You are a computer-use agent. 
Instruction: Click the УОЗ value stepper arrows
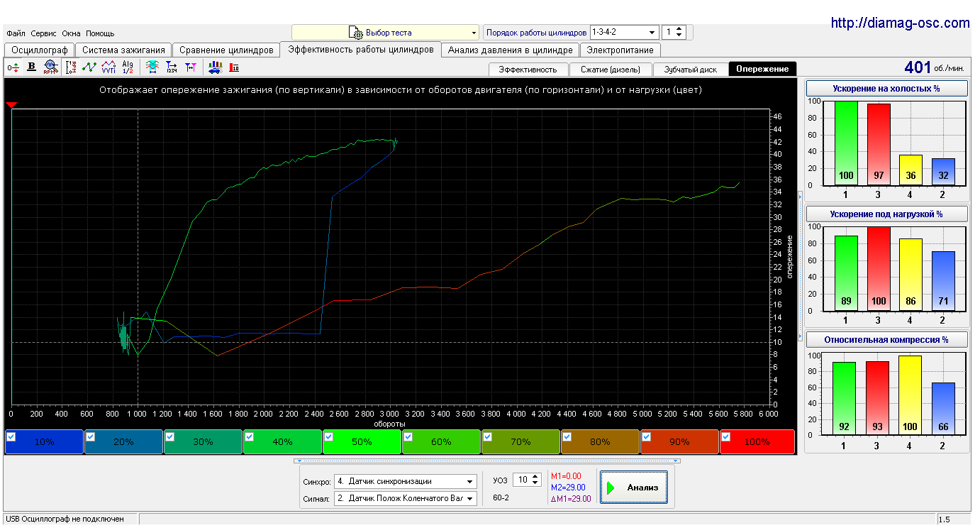click(x=536, y=480)
